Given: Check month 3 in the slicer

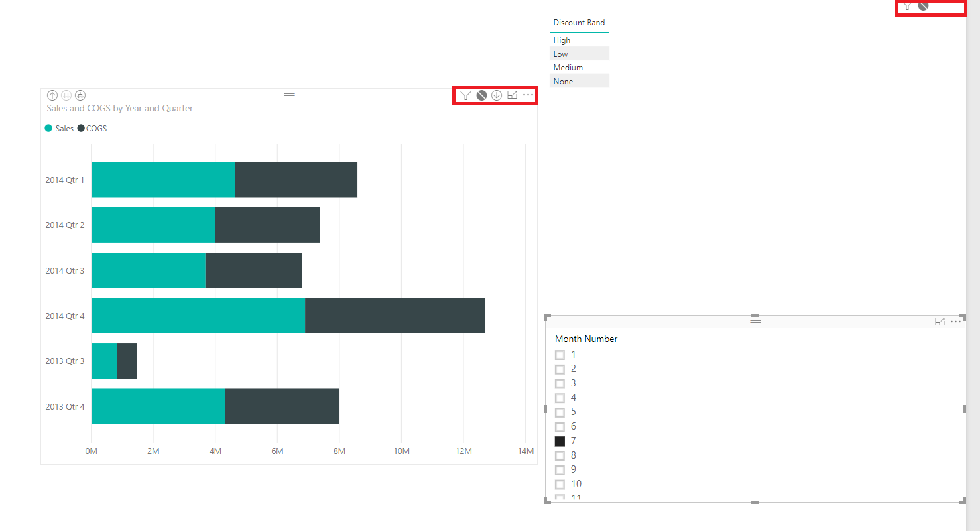Looking at the screenshot, I should [560, 384].
